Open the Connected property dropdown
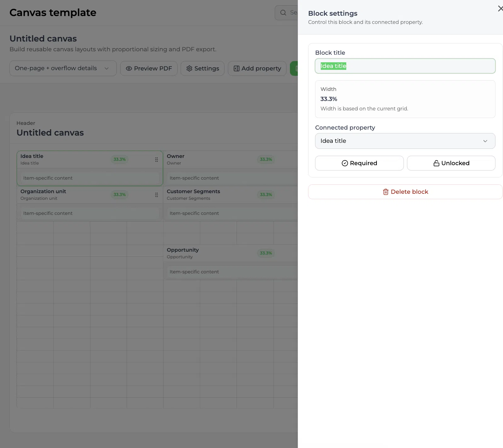This screenshot has height=448, width=503. click(405, 141)
